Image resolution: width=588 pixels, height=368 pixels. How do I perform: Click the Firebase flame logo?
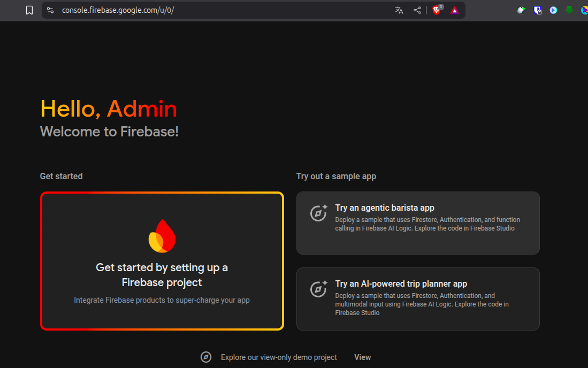pyautogui.click(x=162, y=236)
